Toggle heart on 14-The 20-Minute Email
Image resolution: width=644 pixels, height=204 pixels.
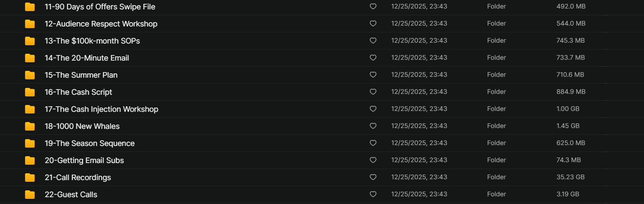pyautogui.click(x=373, y=58)
